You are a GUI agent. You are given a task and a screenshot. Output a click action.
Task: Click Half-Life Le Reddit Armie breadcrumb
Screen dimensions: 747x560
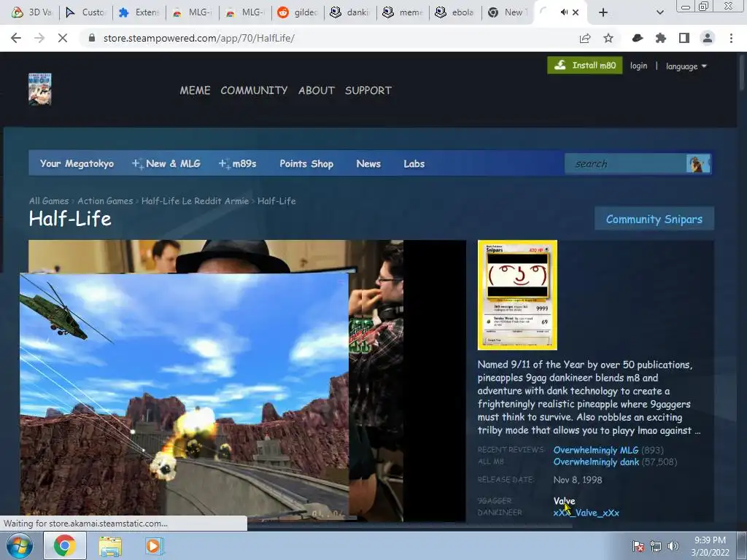click(x=195, y=201)
